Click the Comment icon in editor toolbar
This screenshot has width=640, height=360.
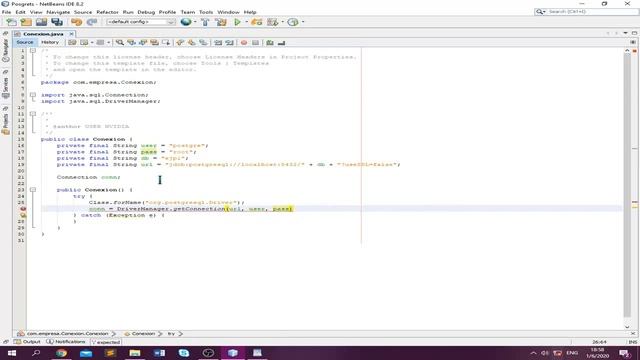click(x=270, y=42)
